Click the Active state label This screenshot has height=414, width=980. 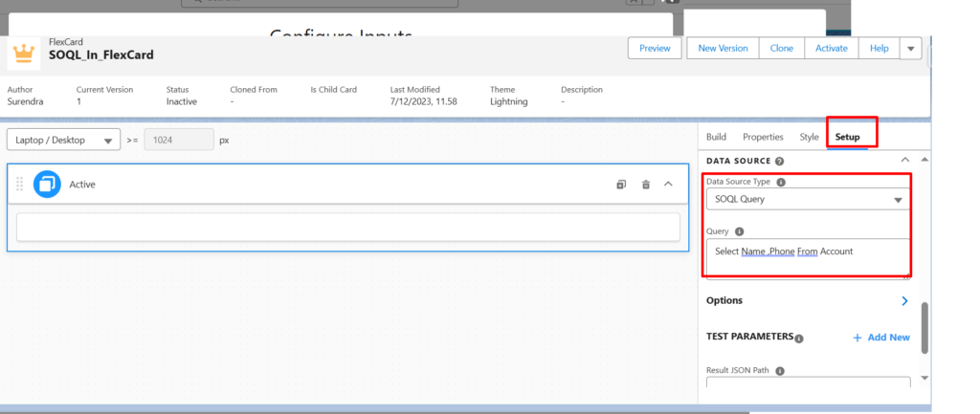pyautogui.click(x=82, y=185)
